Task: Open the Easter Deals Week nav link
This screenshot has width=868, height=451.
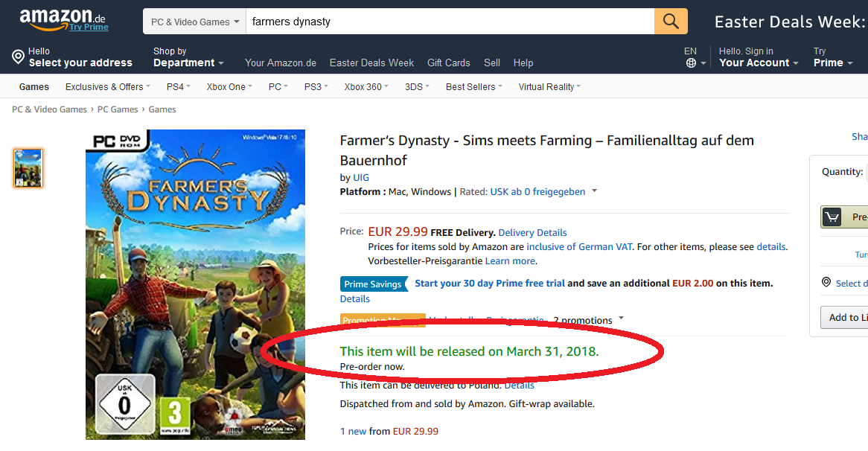Action: click(x=371, y=63)
